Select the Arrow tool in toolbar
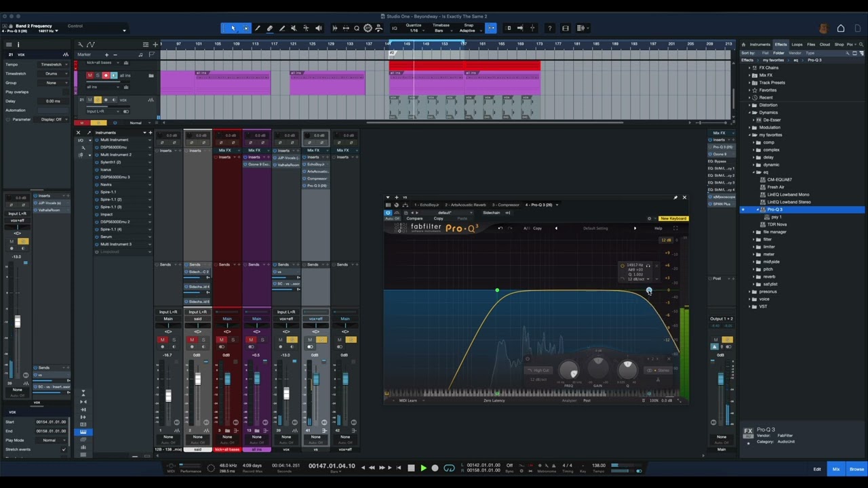The image size is (868, 488). [233, 28]
